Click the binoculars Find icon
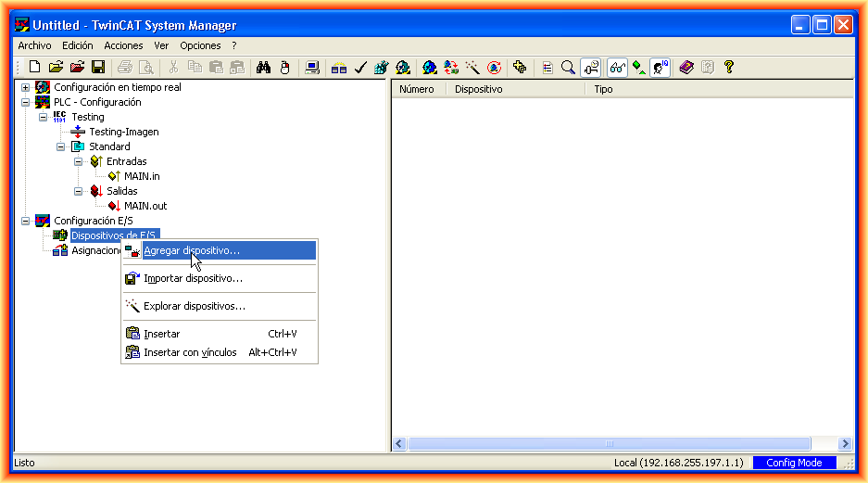868x483 pixels. pos(263,67)
